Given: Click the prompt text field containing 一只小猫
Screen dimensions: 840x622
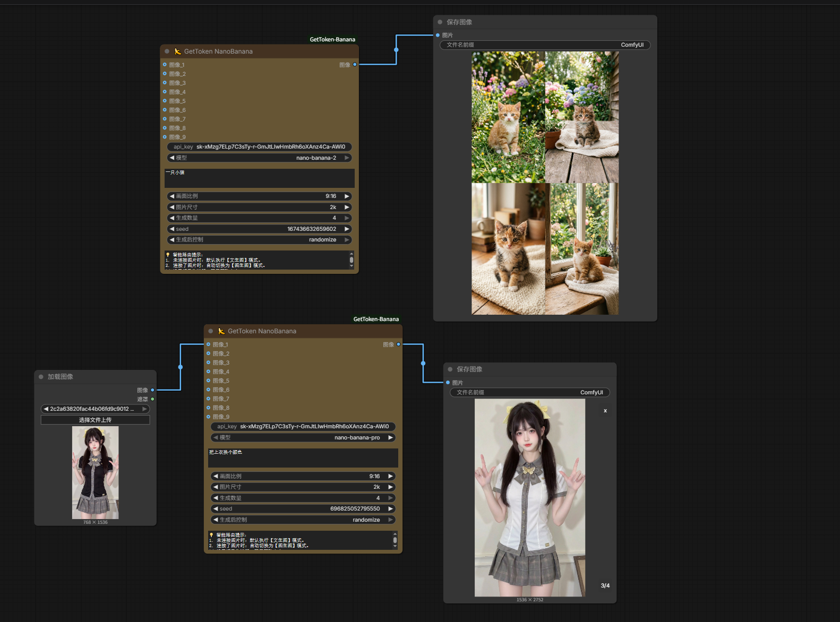Looking at the screenshot, I should pos(259,178).
